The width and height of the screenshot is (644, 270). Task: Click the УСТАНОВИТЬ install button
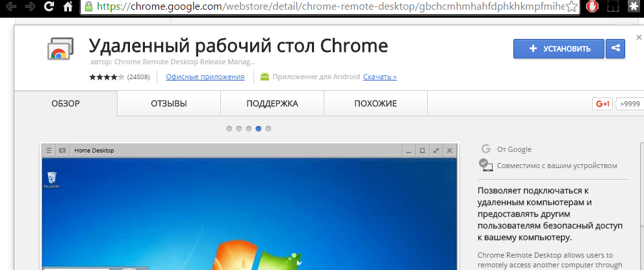click(559, 49)
